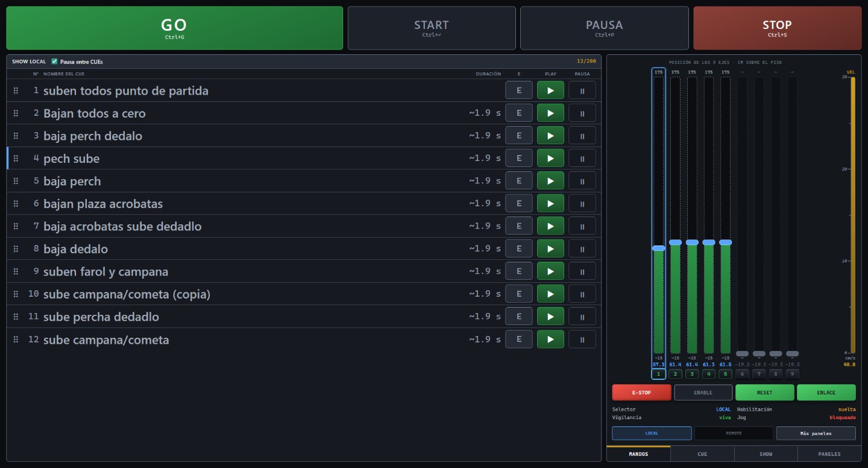The height and width of the screenshot is (468, 868).
Task: Click the START button
Action: [x=432, y=28]
